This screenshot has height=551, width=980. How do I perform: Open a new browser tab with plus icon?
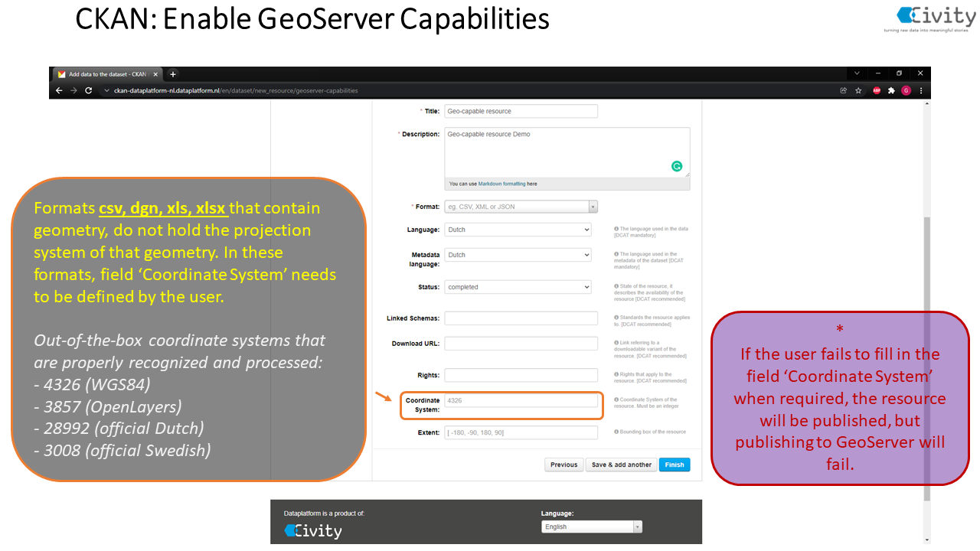pyautogui.click(x=173, y=74)
